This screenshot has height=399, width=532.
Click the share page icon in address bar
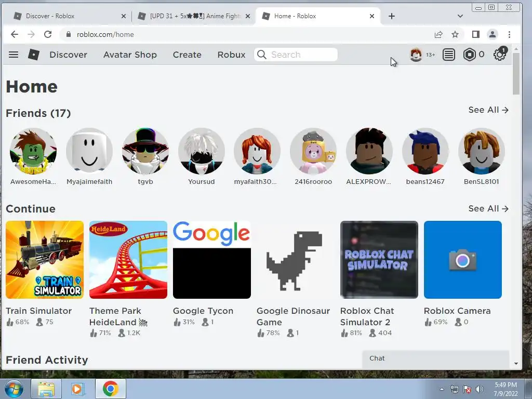tap(438, 34)
